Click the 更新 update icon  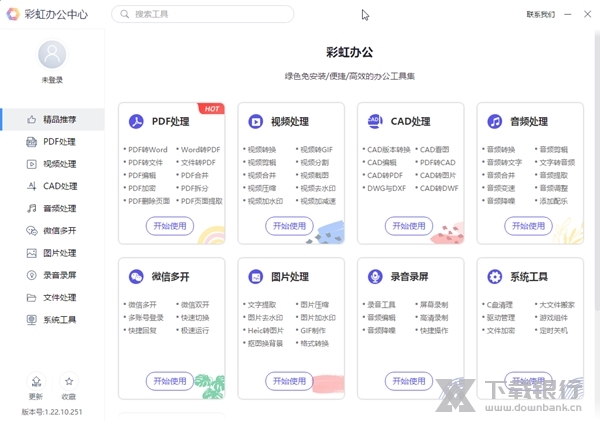tap(36, 381)
